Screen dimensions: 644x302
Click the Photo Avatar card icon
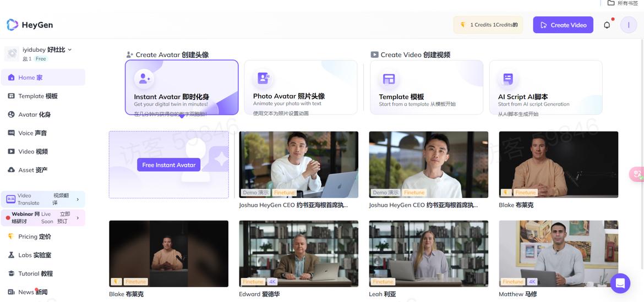pyautogui.click(x=263, y=78)
